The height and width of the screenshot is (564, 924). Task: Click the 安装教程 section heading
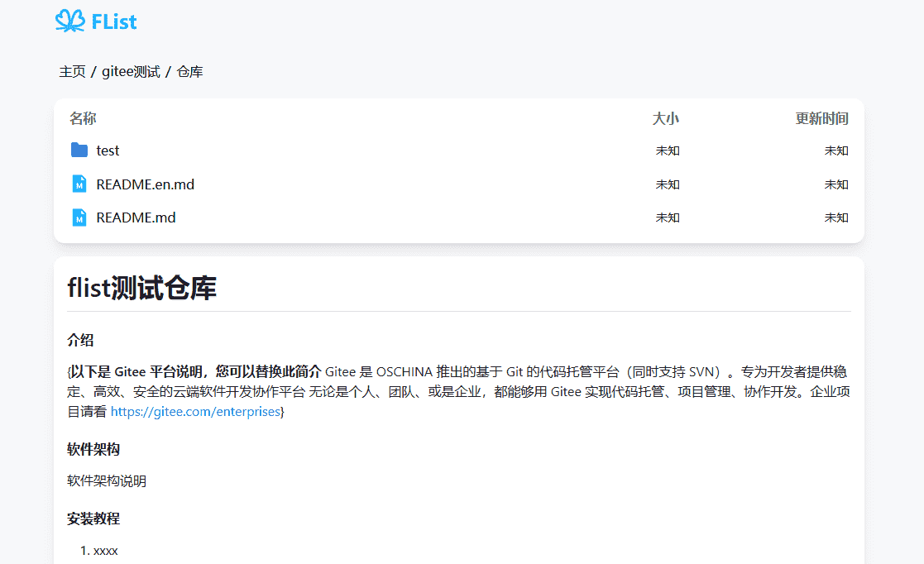93,519
